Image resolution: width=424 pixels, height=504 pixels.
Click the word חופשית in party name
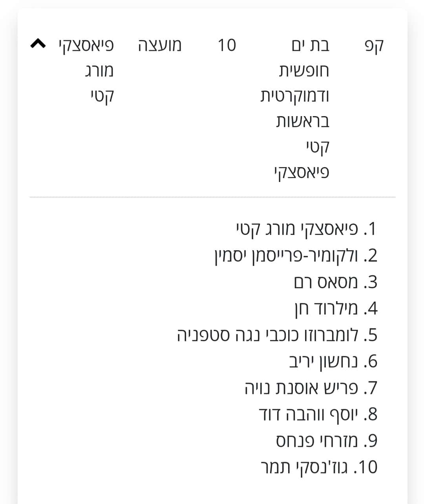coord(304,71)
